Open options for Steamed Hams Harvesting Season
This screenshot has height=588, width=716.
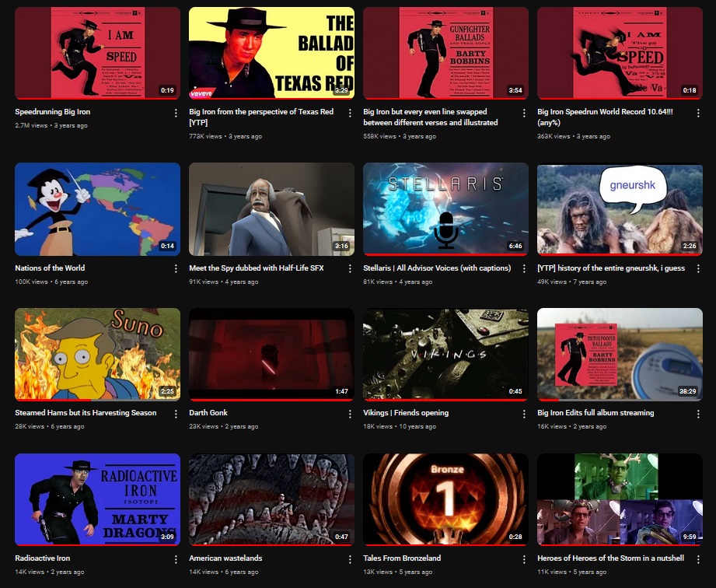click(176, 414)
